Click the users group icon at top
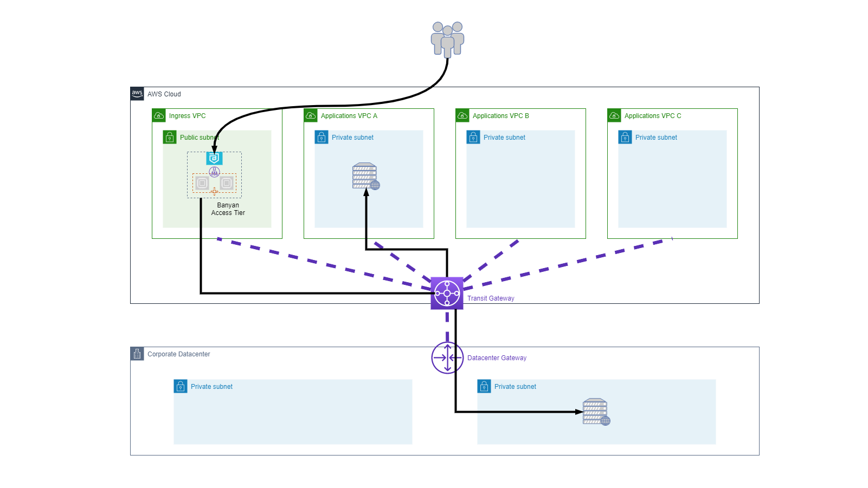Viewport: 868px width, 488px height. click(447, 39)
